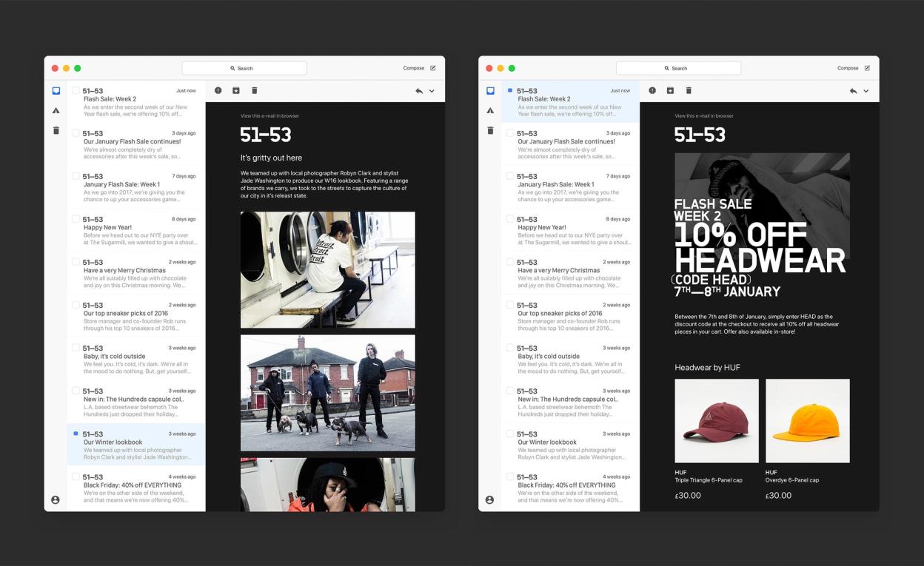Click account profile icon in right window sidebar

[489, 499]
